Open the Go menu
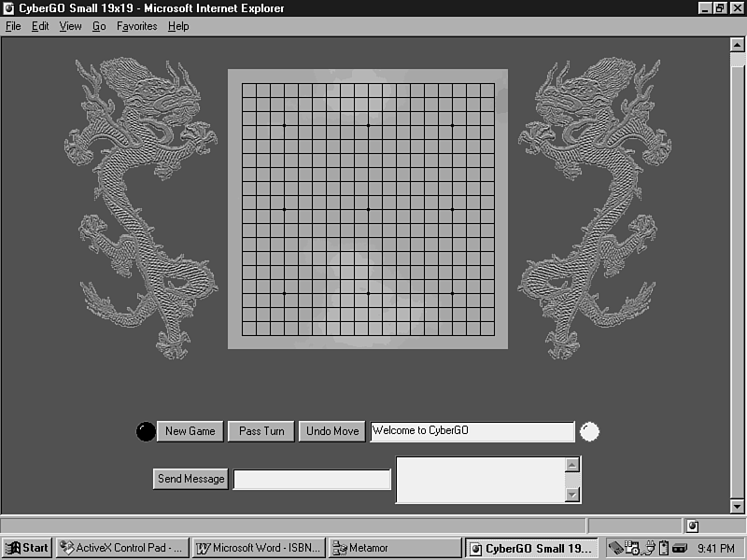This screenshot has width=747, height=560. 99,26
